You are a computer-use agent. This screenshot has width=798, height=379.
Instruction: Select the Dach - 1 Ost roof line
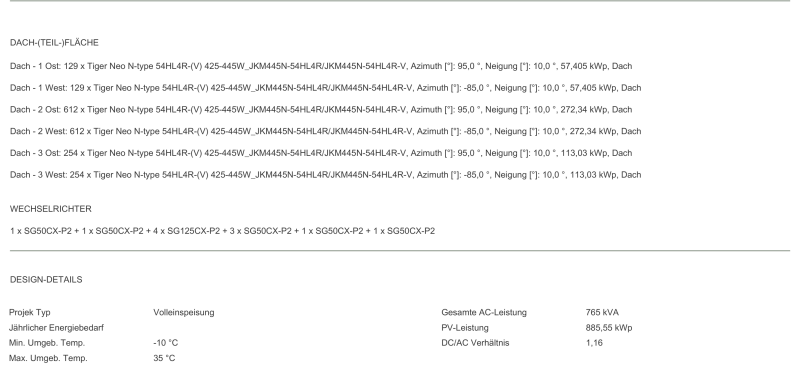point(321,66)
